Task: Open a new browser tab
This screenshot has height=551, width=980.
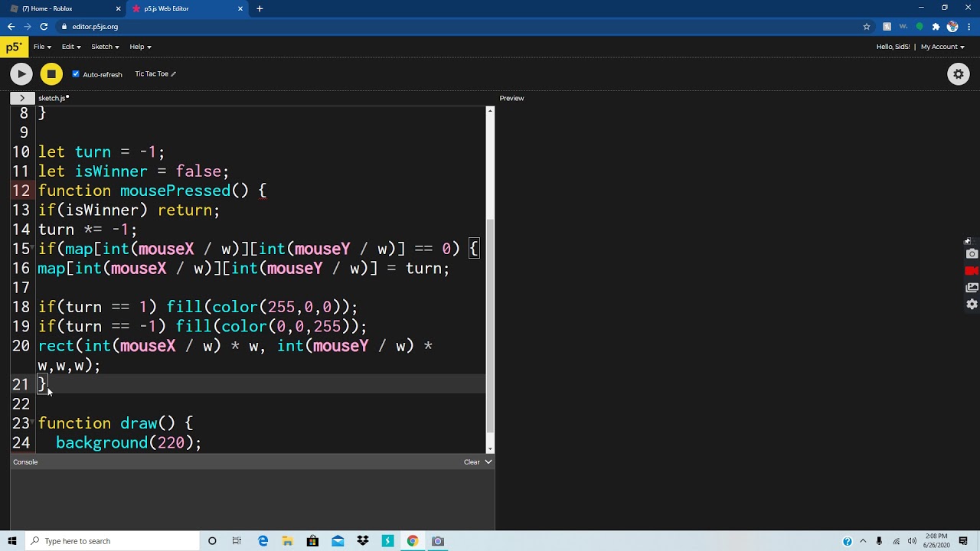Action: [260, 8]
